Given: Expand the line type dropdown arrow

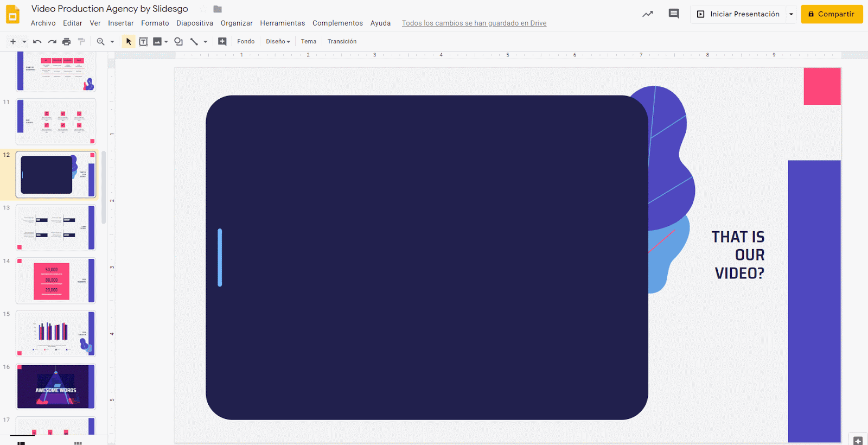Looking at the screenshot, I should pyautogui.click(x=206, y=42).
